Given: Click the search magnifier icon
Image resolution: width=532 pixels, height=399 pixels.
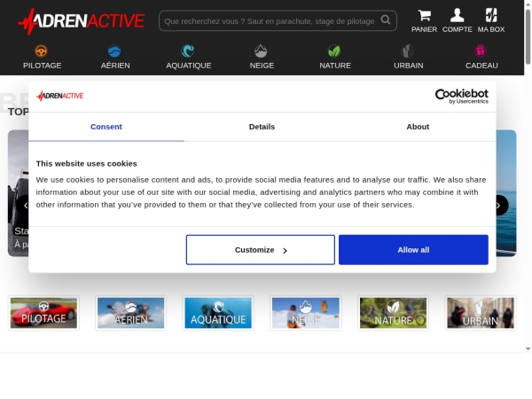Looking at the screenshot, I should tap(386, 20).
